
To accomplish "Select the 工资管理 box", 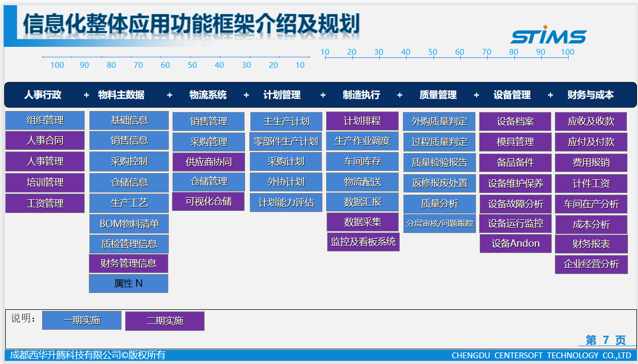I will tap(45, 204).
